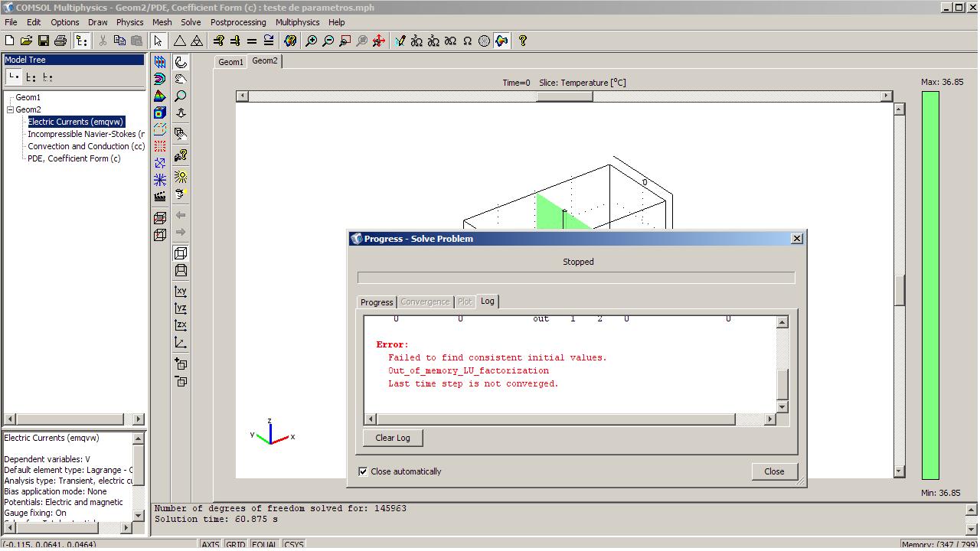Select the Zoom In magnifier tool

pyautogui.click(x=311, y=41)
